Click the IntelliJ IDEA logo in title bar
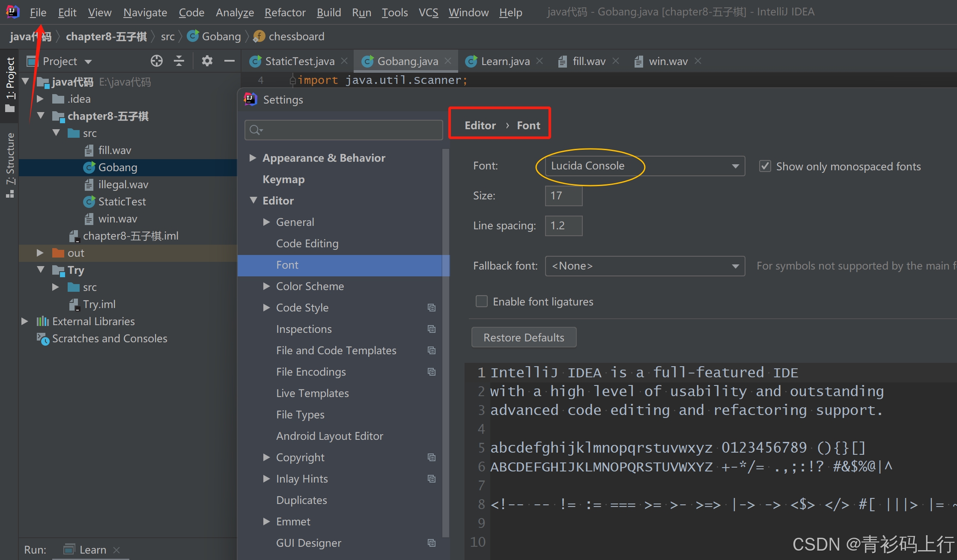957x560 pixels. coord(12,12)
